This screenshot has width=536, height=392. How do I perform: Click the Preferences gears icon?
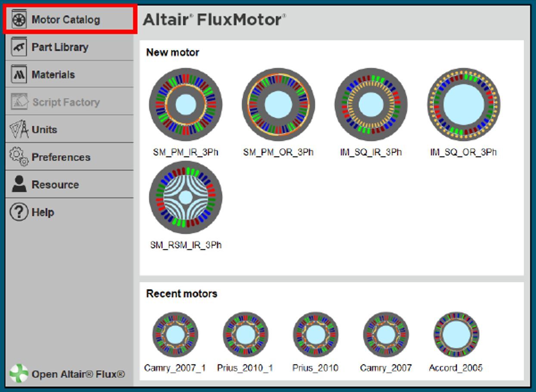(19, 157)
